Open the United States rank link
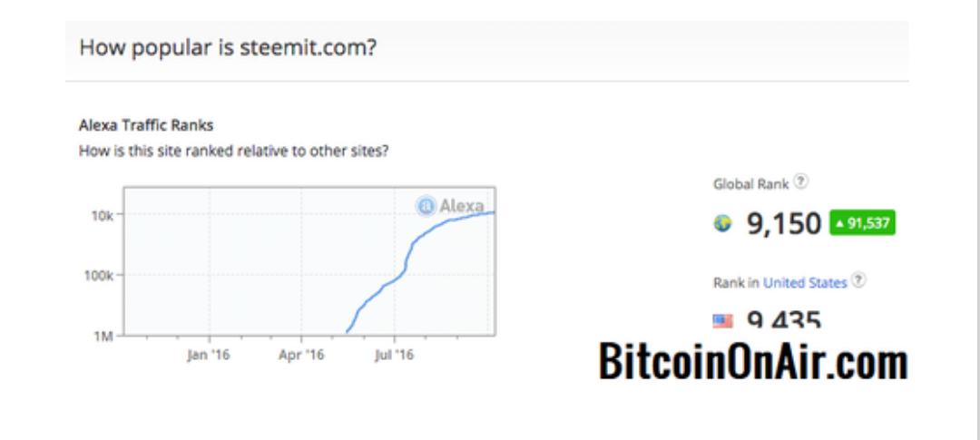The height and width of the screenshot is (440, 980). [805, 282]
